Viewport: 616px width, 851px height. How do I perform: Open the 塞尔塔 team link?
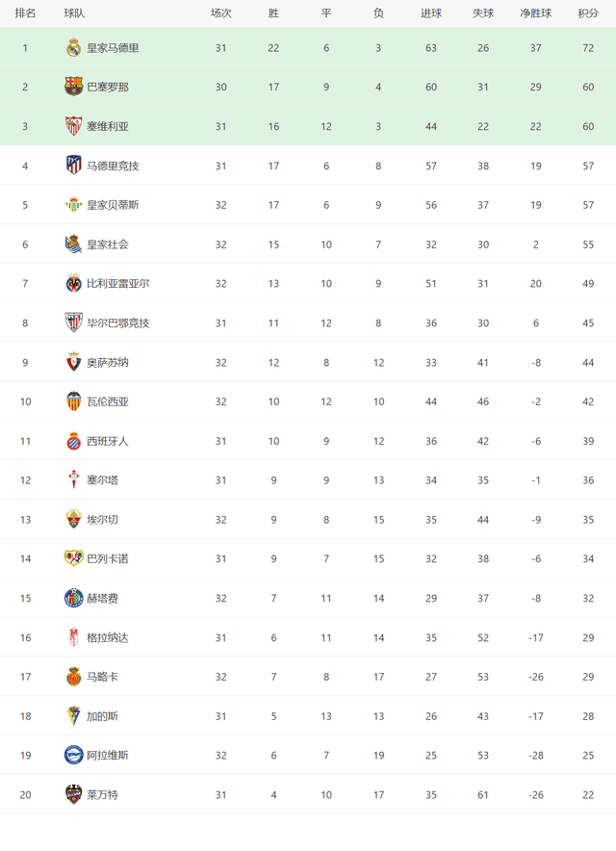tap(103, 480)
